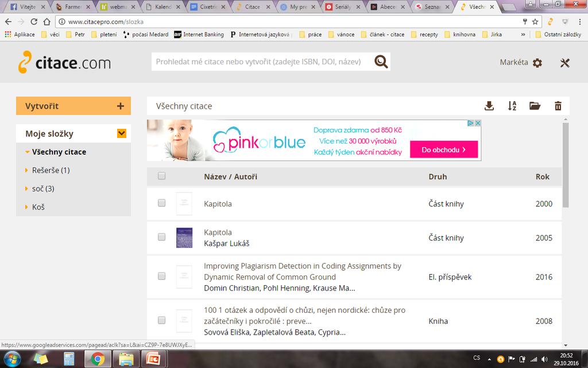Screen dimensions: 588x368
Task: Open the Internet Banking bookmark
Action: [199, 34]
